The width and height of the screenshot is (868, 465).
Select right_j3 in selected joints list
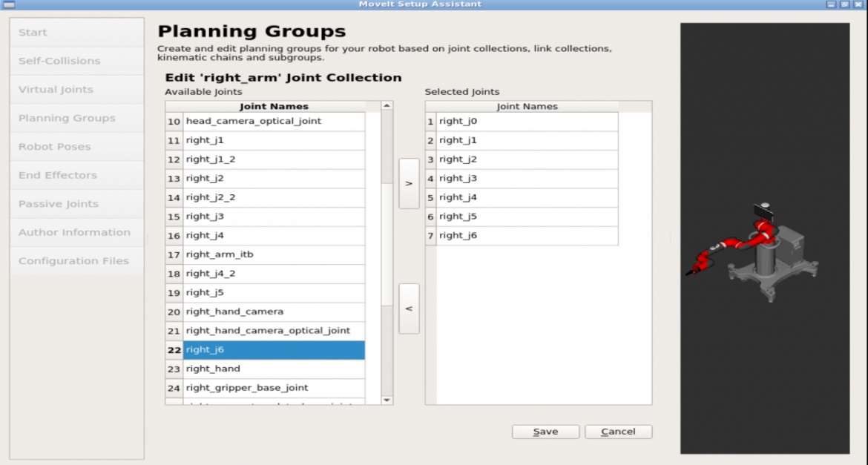pos(527,178)
